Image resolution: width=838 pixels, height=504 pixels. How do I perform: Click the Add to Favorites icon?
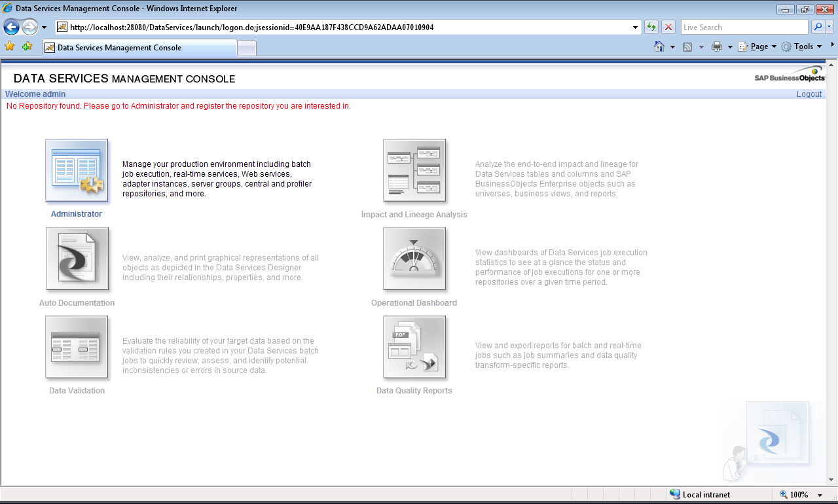[27, 46]
